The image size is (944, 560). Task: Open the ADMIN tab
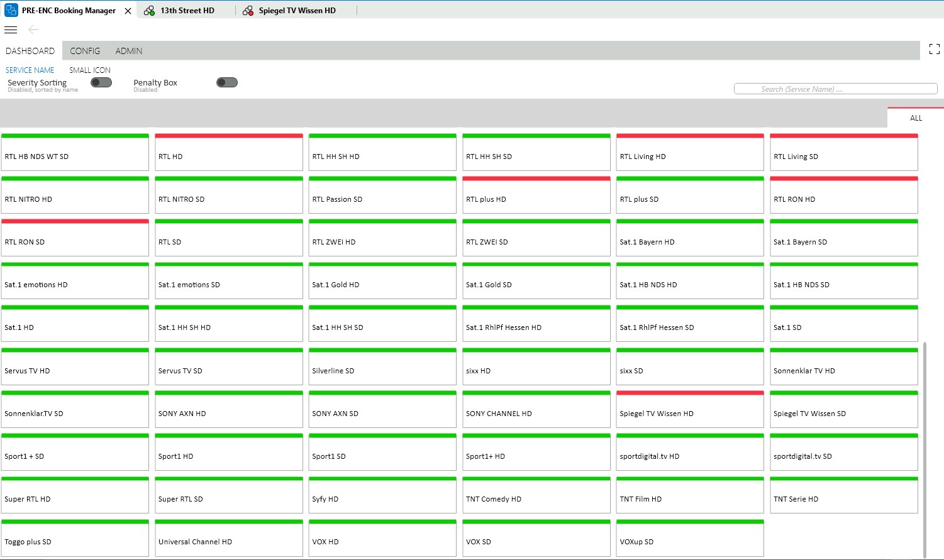click(x=128, y=51)
